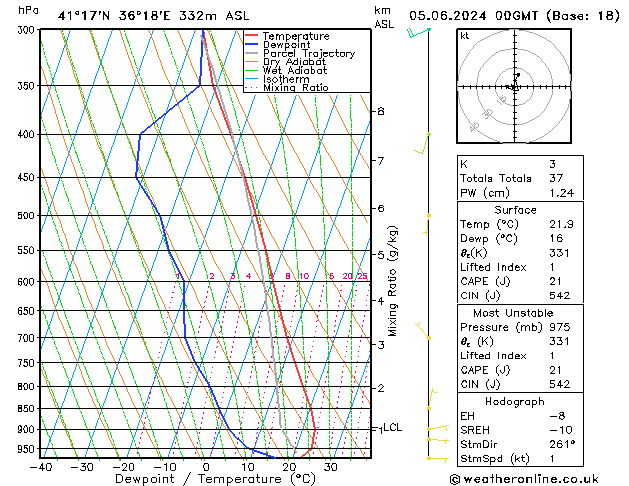Click the -40 temperature axis label
Screen dimensions: 629x486
coord(41,467)
